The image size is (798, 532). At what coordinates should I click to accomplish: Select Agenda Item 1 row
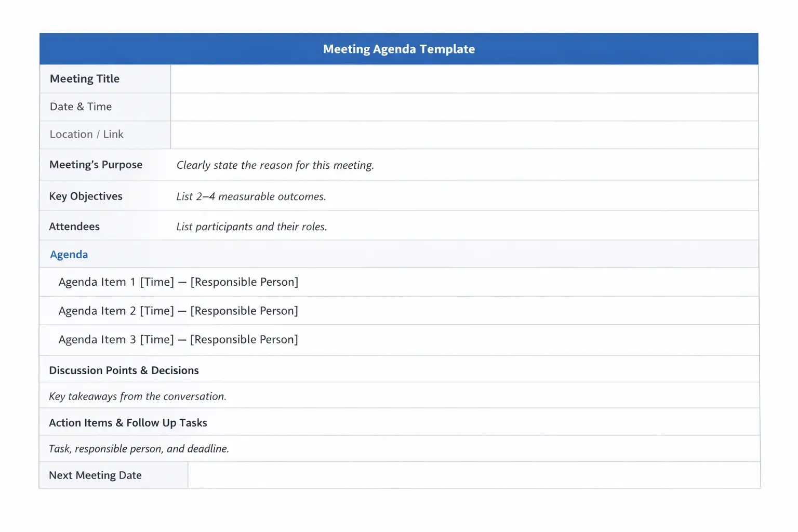(x=178, y=282)
